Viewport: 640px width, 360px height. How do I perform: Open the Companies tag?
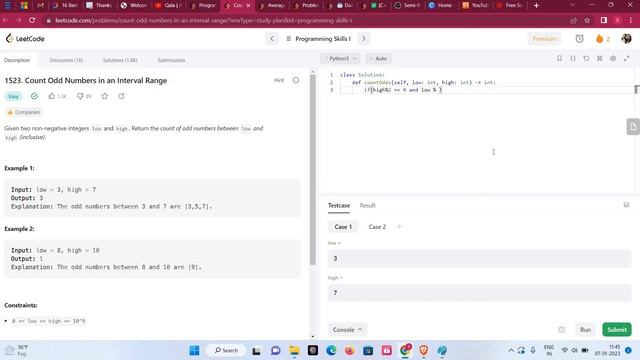(x=24, y=112)
